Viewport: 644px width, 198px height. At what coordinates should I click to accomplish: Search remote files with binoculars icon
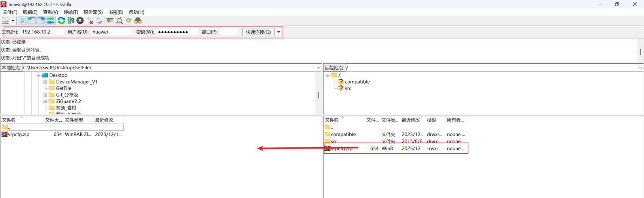(138, 21)
